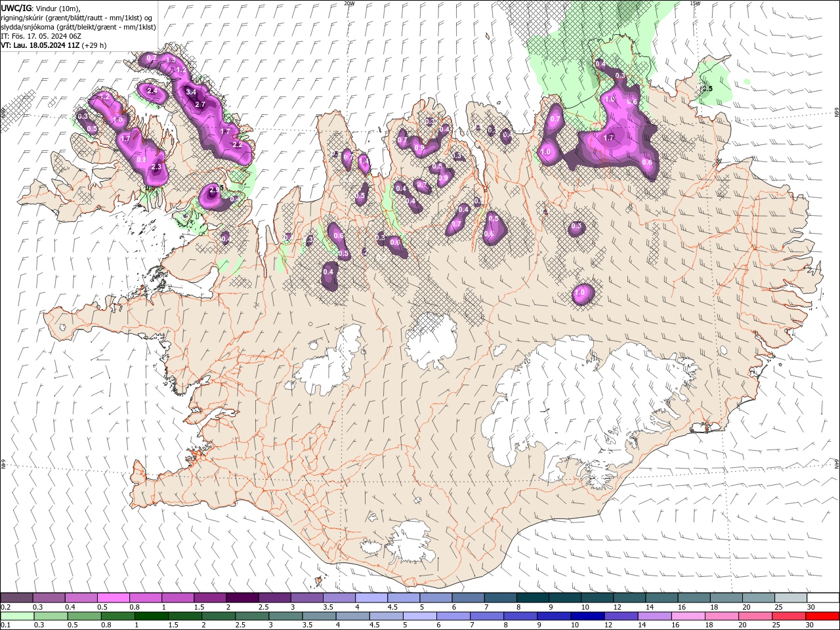This screenshot has width=840, height=630.
Task: Select the bright pink 0.5 snow swatch
Action: click(x=114, y=598)
